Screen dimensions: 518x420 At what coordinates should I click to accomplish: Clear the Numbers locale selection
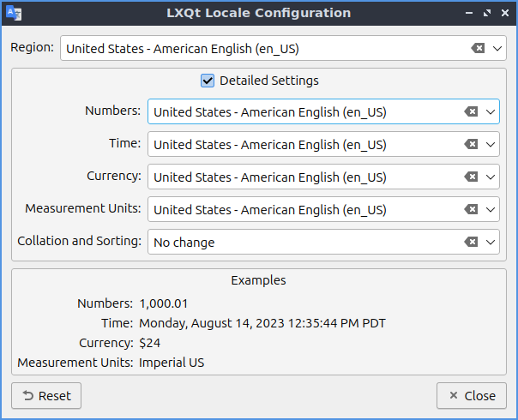(x=471, y=111)
